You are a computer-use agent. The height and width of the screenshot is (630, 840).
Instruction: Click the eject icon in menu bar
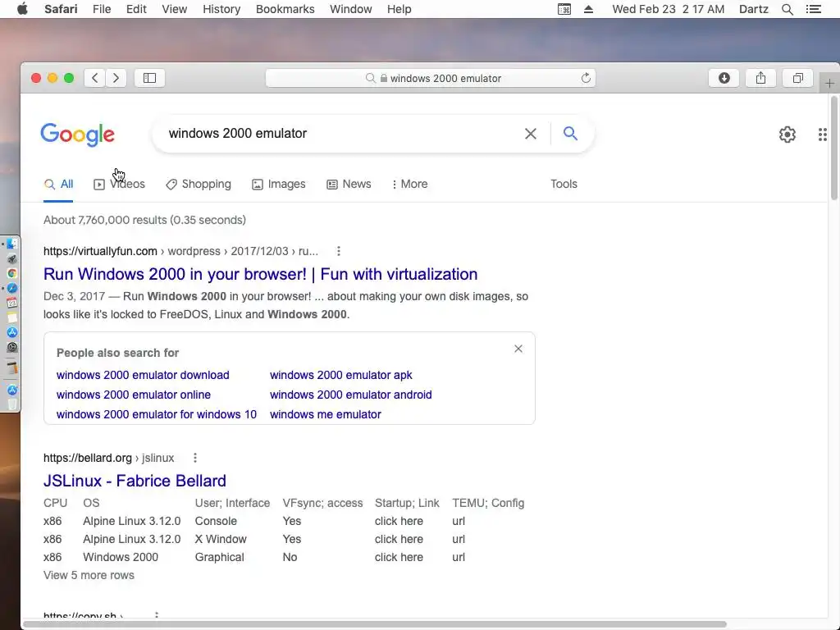coord(588,9)
